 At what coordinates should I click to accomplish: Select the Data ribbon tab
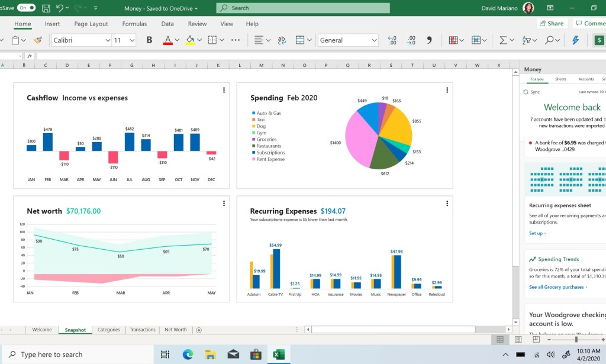(x=167, y=24)
